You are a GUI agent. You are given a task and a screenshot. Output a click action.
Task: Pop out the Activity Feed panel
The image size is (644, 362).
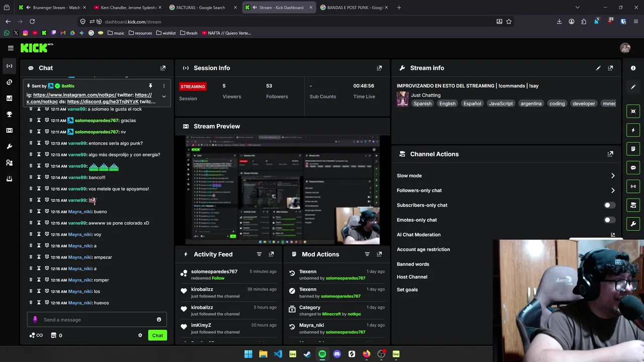click(271, 254)
